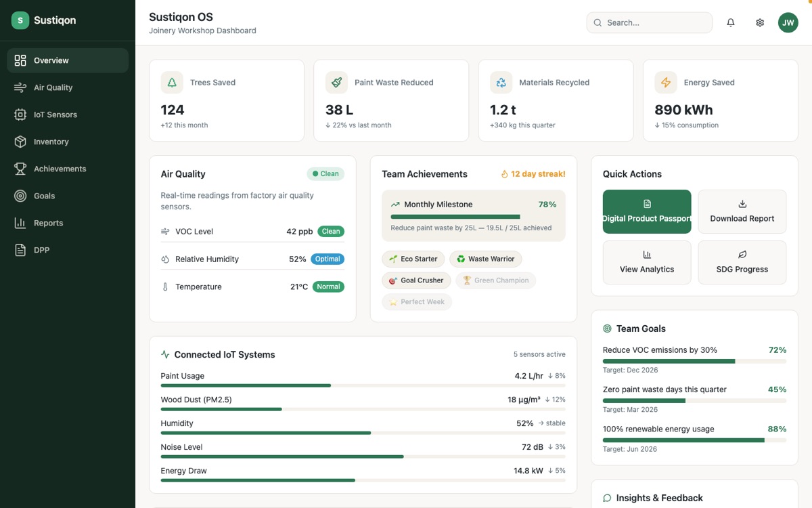This screenshot has width=812, height=508.
Task: Select the Eco Starter badge
Action: [x=413, y=259]
